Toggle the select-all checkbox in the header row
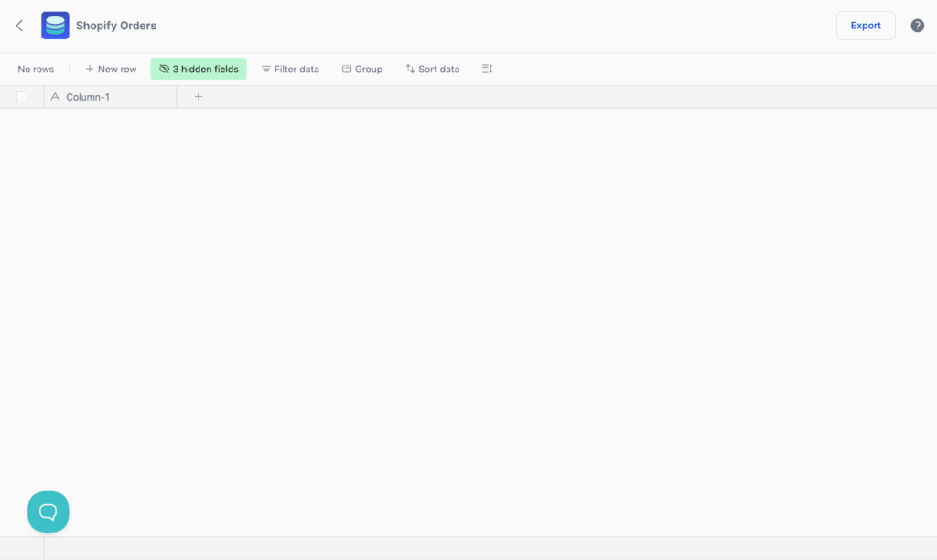Image resolution: width=937 pixels, height=560 pixels. click(x=21, y=95)
